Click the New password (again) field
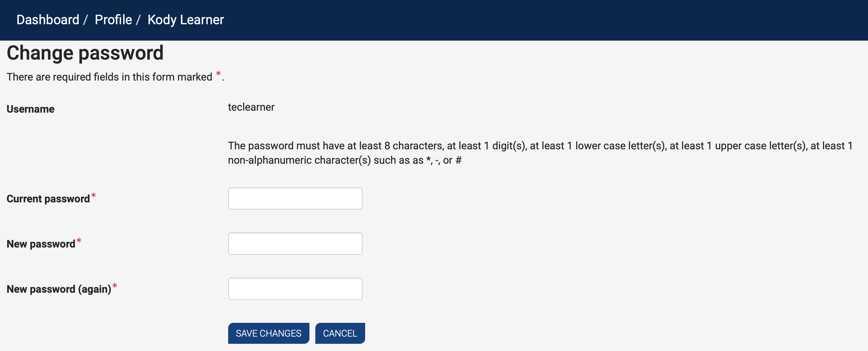This screenshot has height=351, width=868. pyautogui.click(x=295, y=288)
